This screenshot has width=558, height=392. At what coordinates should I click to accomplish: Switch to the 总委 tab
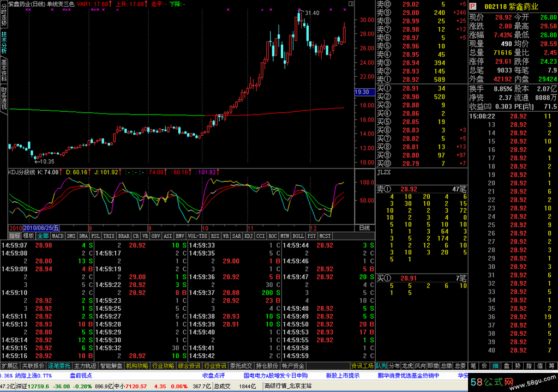click(x=460, y=366)
